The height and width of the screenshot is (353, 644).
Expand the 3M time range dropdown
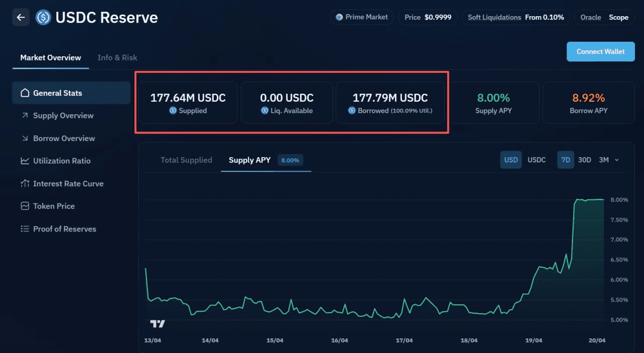pos(609,160)
